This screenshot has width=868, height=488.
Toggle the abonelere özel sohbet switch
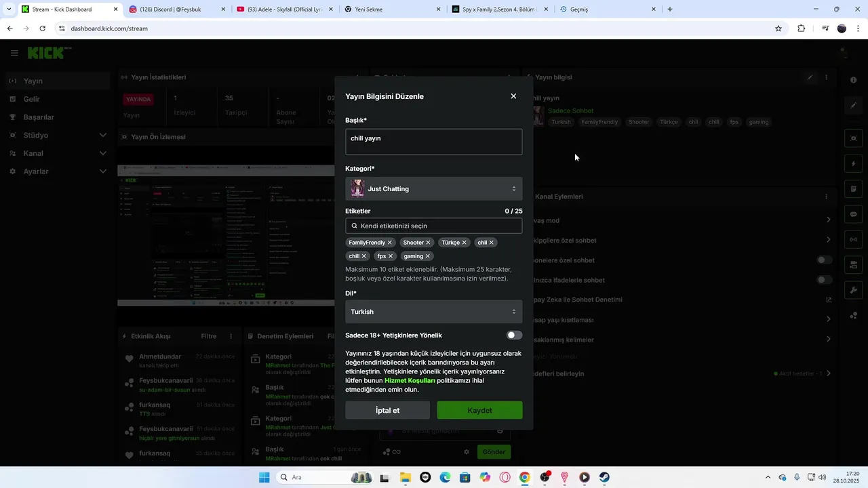coord(824,260)
